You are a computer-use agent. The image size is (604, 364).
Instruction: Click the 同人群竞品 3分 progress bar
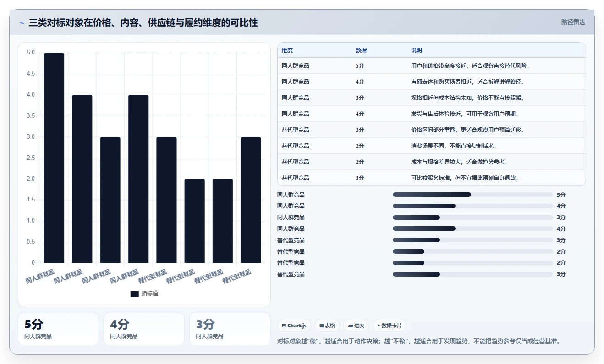(472, 217)
